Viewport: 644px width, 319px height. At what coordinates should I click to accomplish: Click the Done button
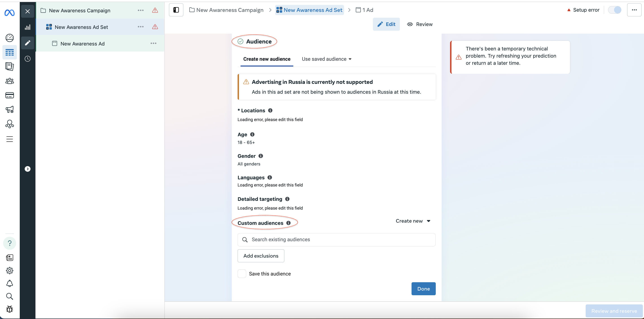[423, 289]
